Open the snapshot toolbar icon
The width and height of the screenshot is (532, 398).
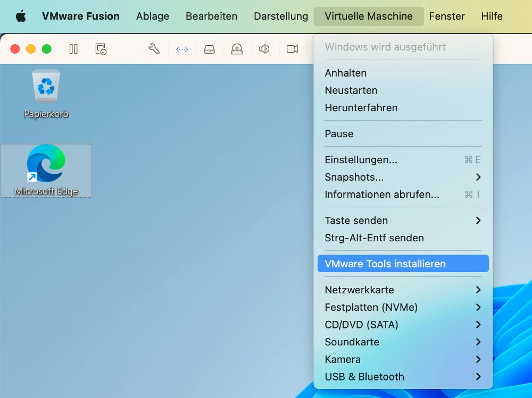[x=101, y=49]
